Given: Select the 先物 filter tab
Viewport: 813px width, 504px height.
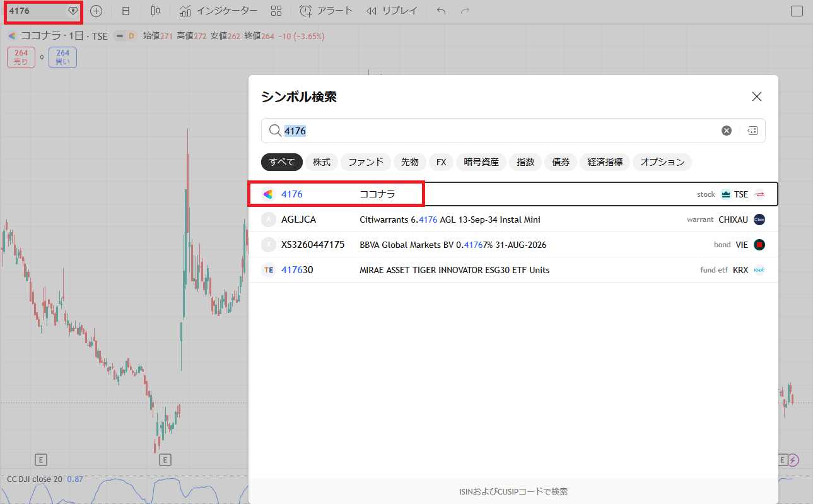Looking at the screenshot, I should click(410, 162).
